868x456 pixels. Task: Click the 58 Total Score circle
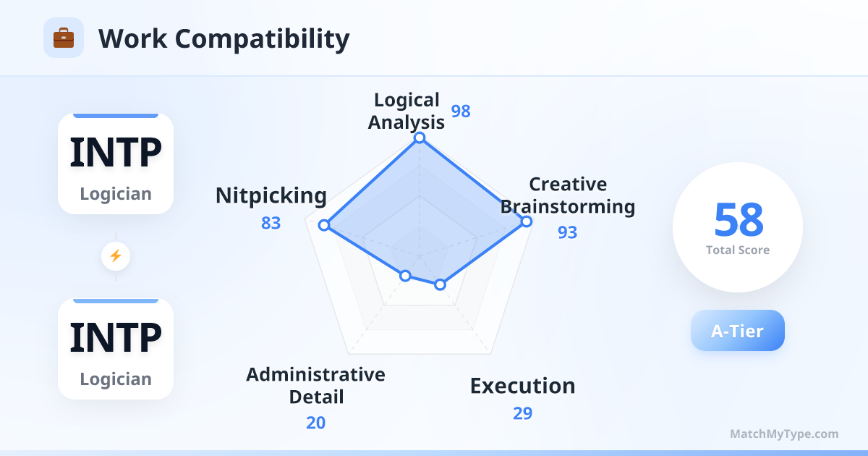click(x=737, y=227)
